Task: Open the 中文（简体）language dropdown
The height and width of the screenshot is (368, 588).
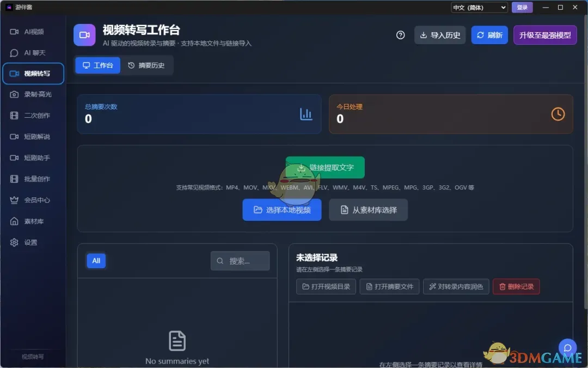Action: click(479, 7)
